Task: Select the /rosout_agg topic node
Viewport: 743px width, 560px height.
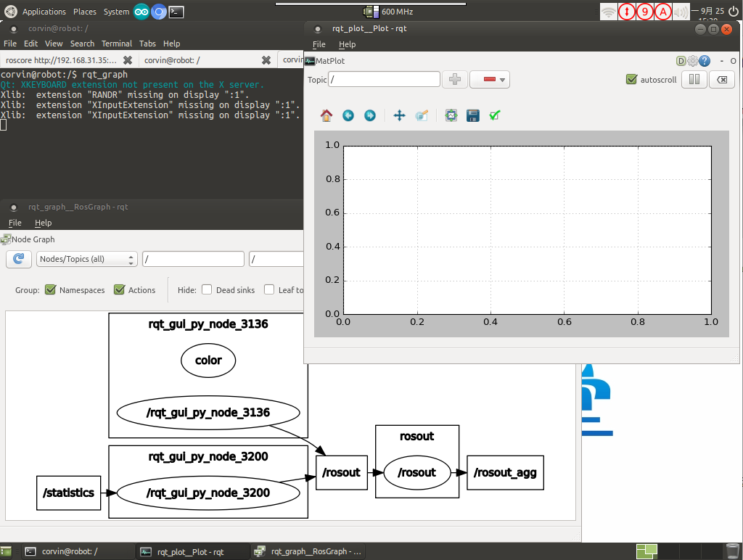Action: [x=505, y=472]
